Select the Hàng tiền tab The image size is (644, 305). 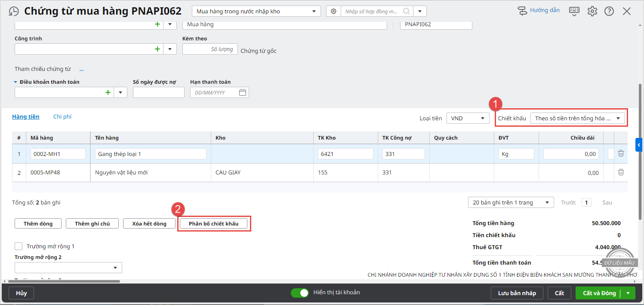click(26, 116)
